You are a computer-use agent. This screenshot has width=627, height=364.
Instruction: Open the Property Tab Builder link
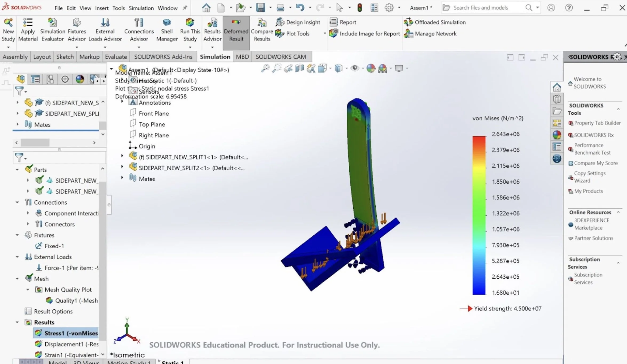[597, 123]
